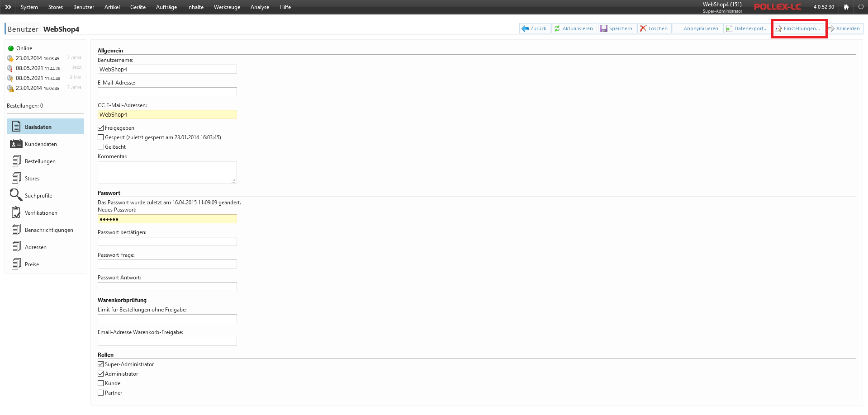
Task: Click into the E-Mail-Adresse field
Action: pyautogui.click(x=167, y=92)
